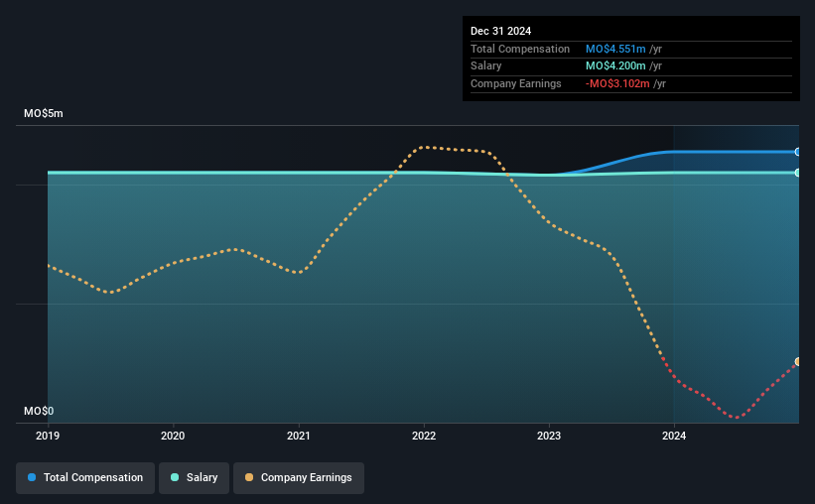The image size is (815, 504).
Task: Click the Dec 31 2024 tooltip header
Action: click(500, 31)
